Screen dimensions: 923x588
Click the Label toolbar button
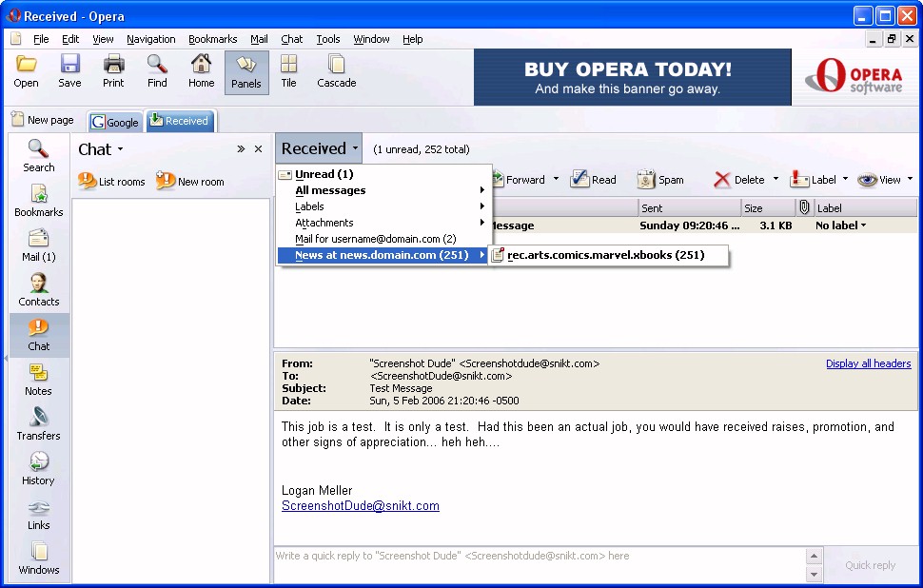(813, 180)
